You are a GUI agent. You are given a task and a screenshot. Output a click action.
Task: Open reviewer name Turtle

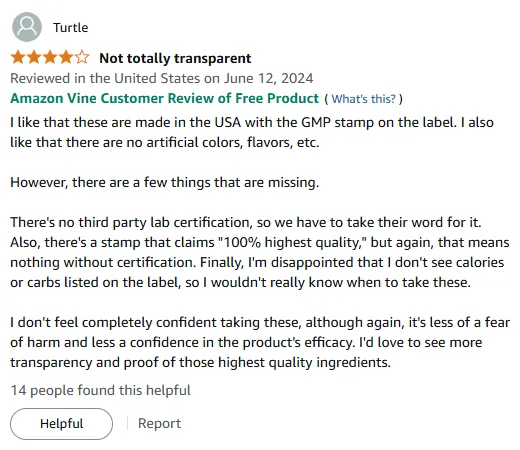[71, 28]
